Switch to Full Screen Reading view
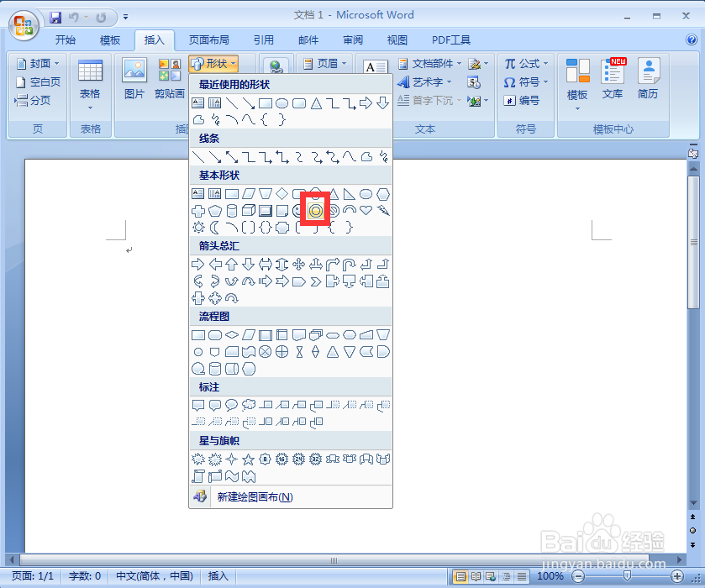The width and height of the screenshot is (705, 588). click(476, 576)
